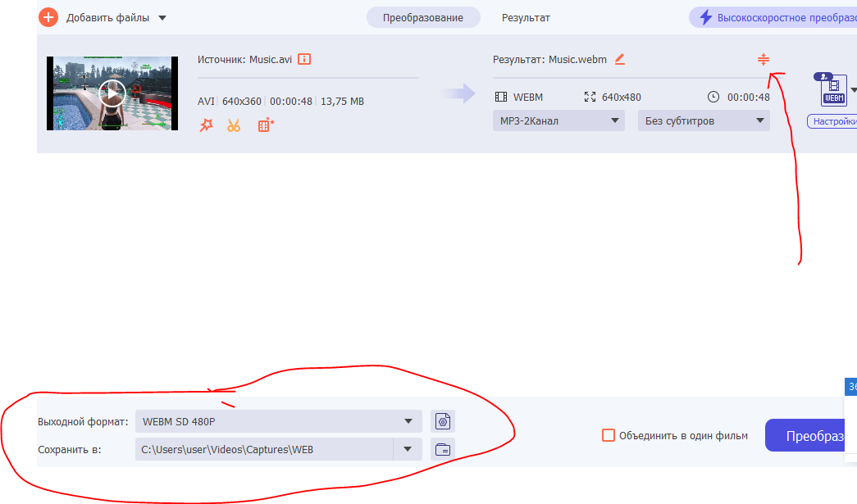Screen dimensions: 857x504
Task: Click the browse output folder icon
Action: [x=443, y=449]
